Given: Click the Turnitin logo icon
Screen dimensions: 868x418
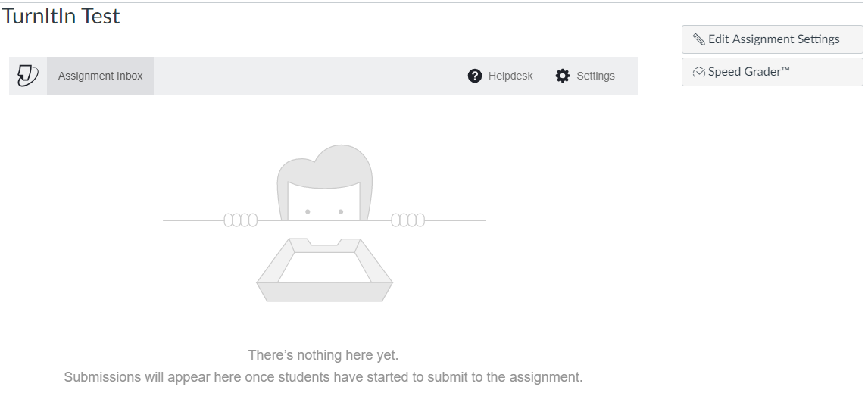Looking at the screenshot, I should [x=28, y=76].
